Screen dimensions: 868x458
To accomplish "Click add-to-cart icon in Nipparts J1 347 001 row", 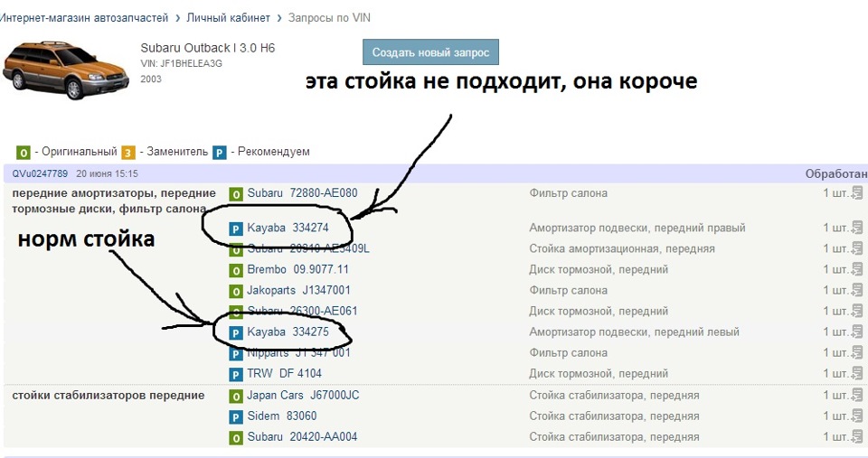I will (x=857, y=352).
